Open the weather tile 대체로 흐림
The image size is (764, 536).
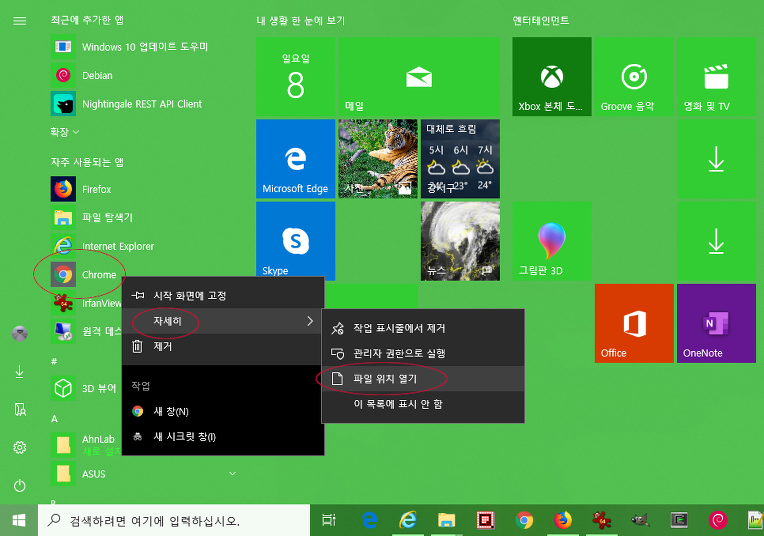(x=460, y=159)
